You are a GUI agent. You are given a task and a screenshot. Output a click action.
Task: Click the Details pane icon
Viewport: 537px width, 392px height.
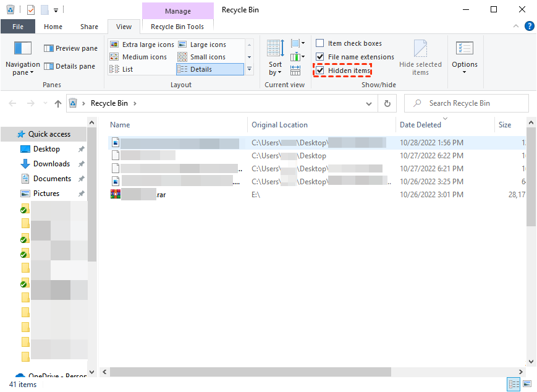pyautogui.click(x=49, y=66)
